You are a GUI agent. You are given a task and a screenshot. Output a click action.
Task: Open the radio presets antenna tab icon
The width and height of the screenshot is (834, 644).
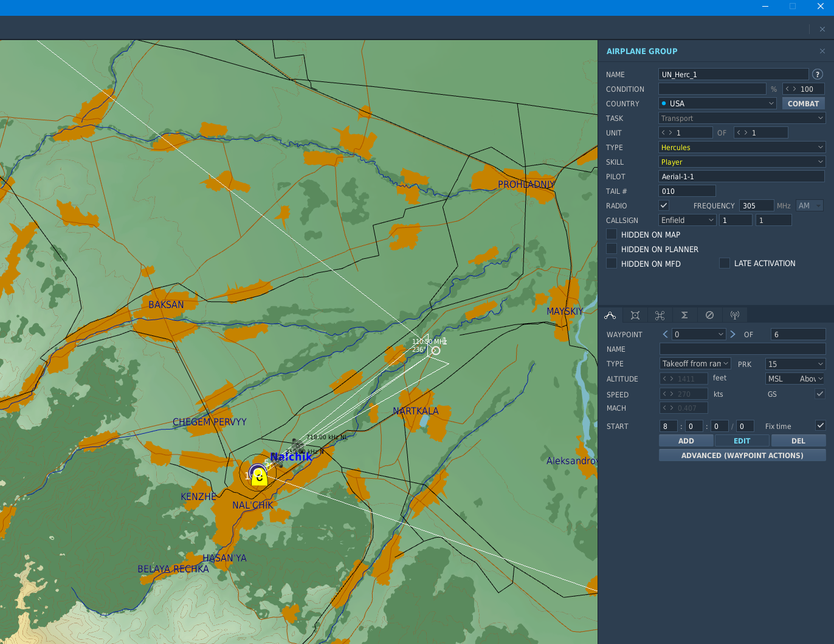735,315
